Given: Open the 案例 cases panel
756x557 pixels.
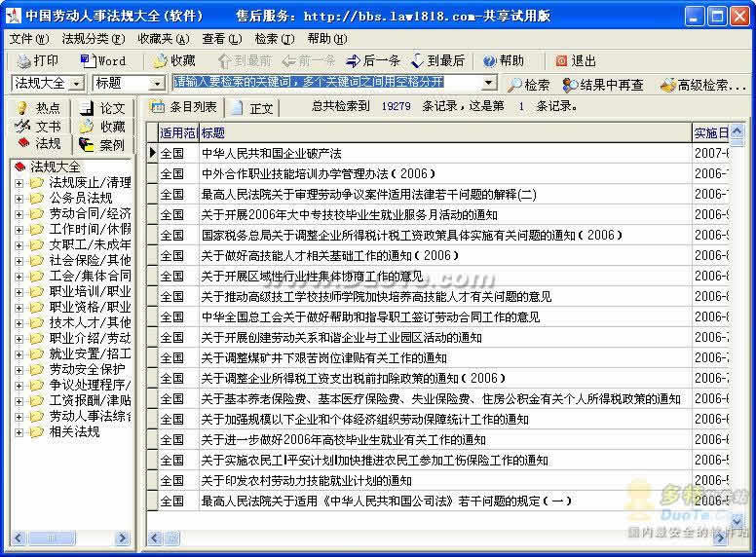Looking at the screenshot, I should 102,144.
